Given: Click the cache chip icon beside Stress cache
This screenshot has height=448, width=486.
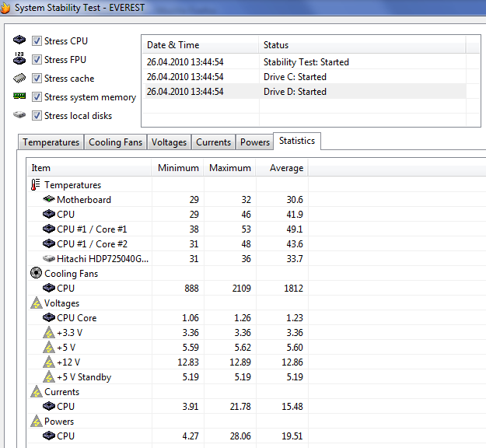Looking at the screenshot, I should [19, 78].
